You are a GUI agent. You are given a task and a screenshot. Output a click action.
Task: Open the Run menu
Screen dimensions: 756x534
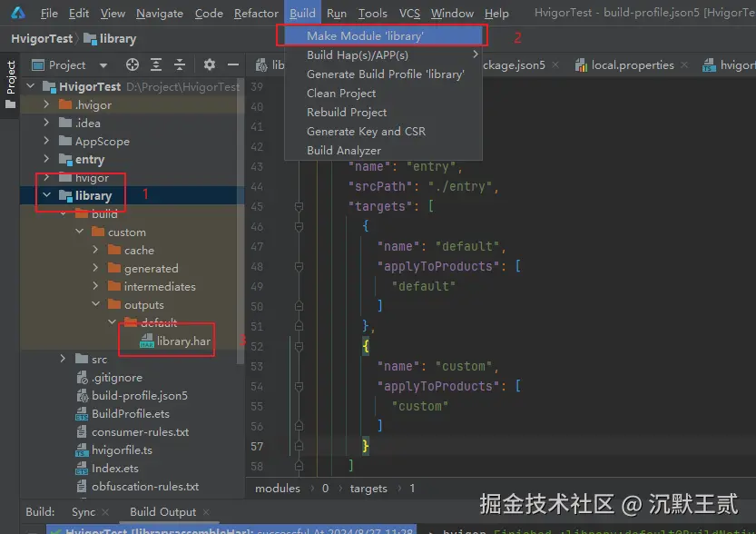click(x=337, y=14)
